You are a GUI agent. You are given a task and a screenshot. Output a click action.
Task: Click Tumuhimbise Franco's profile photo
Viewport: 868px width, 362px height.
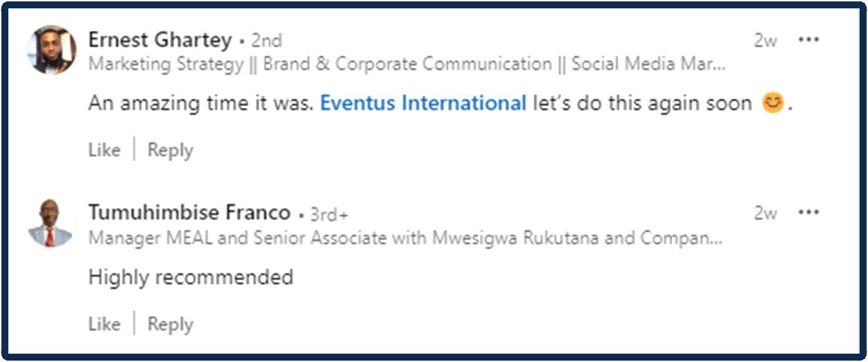51,223
